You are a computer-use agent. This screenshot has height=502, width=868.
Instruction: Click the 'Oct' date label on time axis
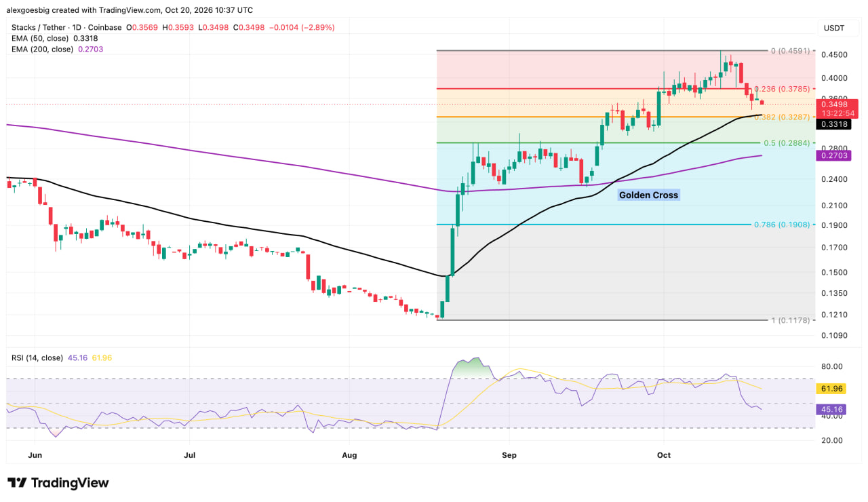pyautogui.click(x=663, y=455)
